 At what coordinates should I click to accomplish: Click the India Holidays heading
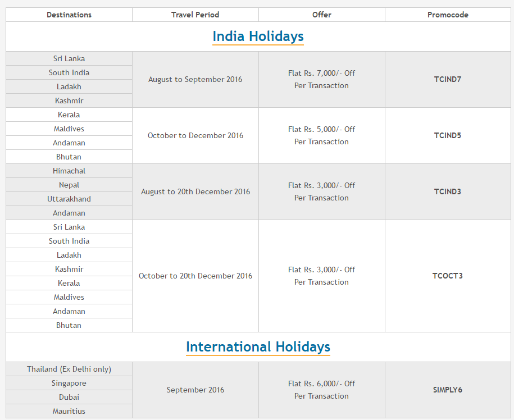click(258, 36)
